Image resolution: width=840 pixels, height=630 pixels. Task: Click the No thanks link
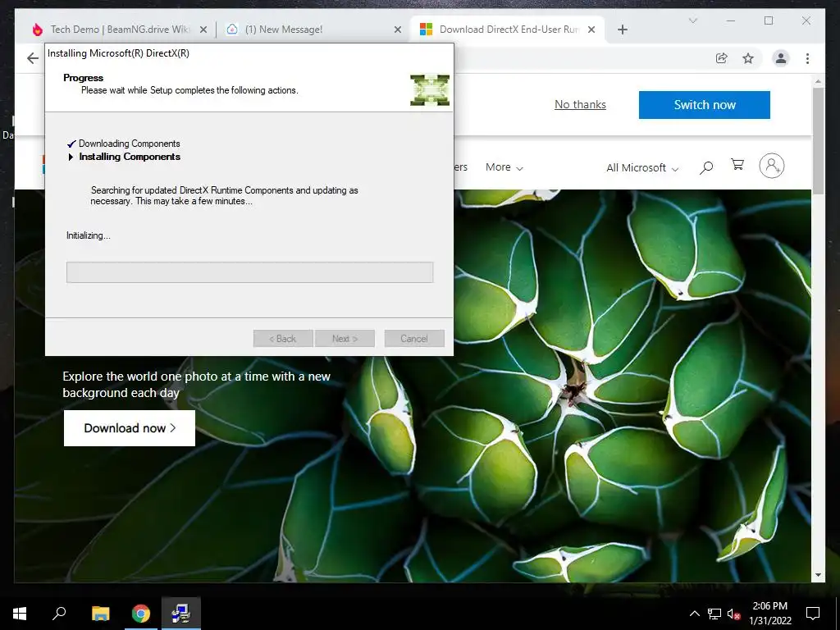tap(580, 104)
